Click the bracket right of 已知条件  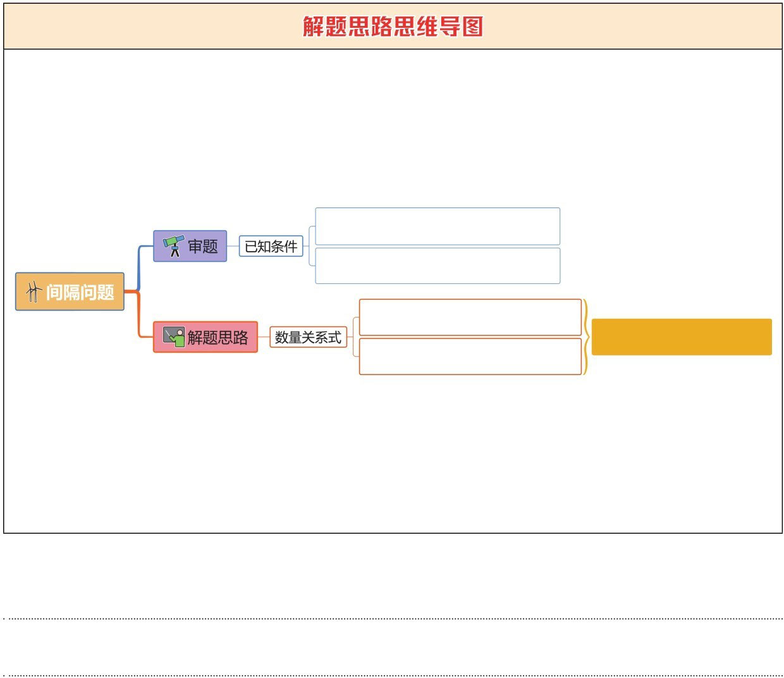click(310, 246)
